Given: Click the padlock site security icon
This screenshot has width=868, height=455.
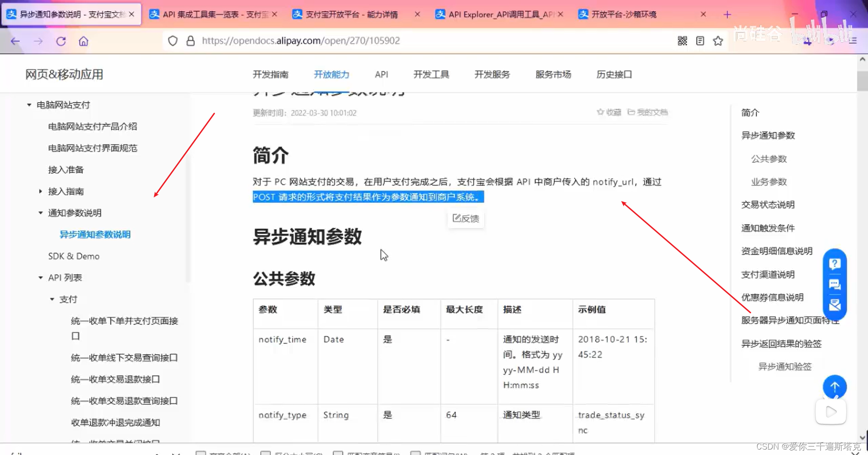Looking at the screenshot, I should 191,41.
